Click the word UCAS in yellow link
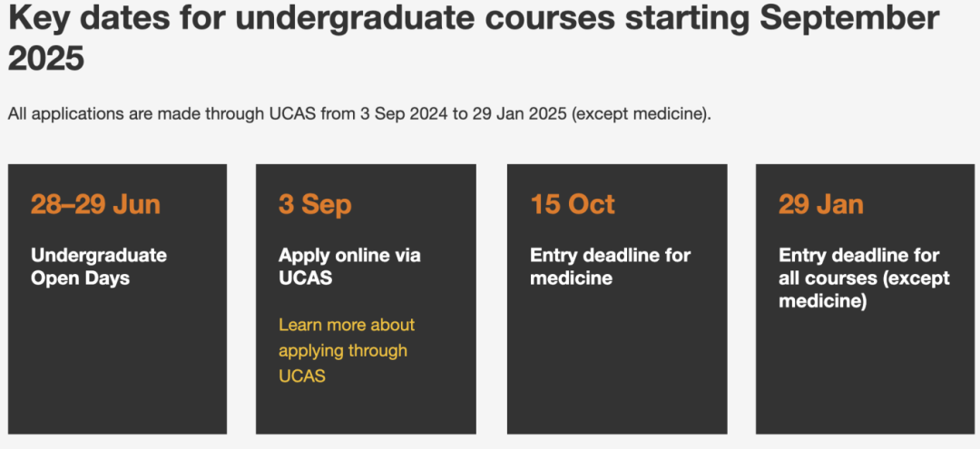Viewport: 980px width, 449px height. tap(302, 376)
